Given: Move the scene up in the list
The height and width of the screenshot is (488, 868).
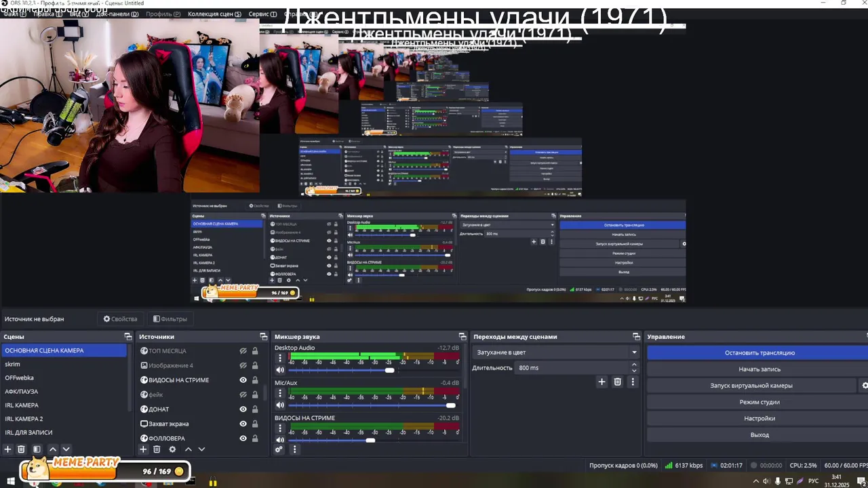Looking at the screenshot, I should click(x=53, y=449).
